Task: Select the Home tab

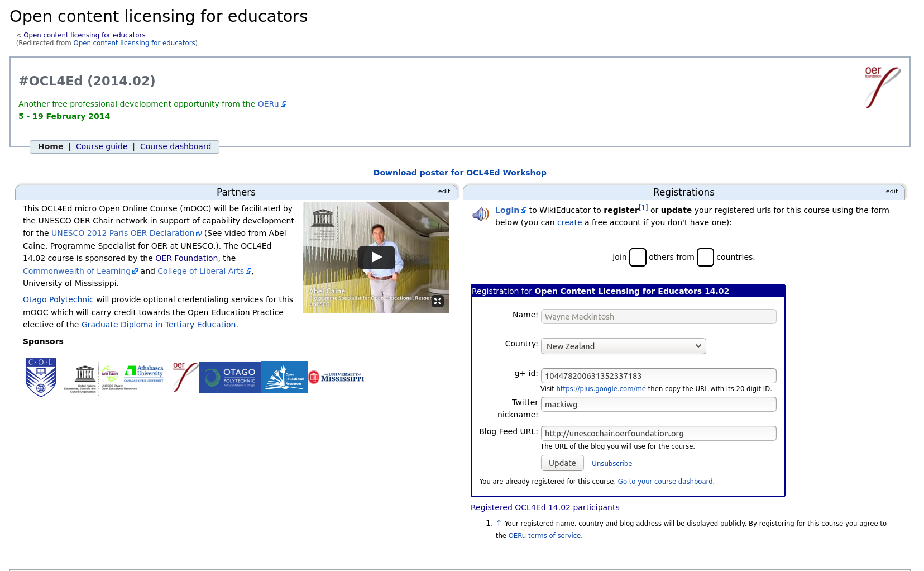Action: pyautogui.click(x=50, y=146)
